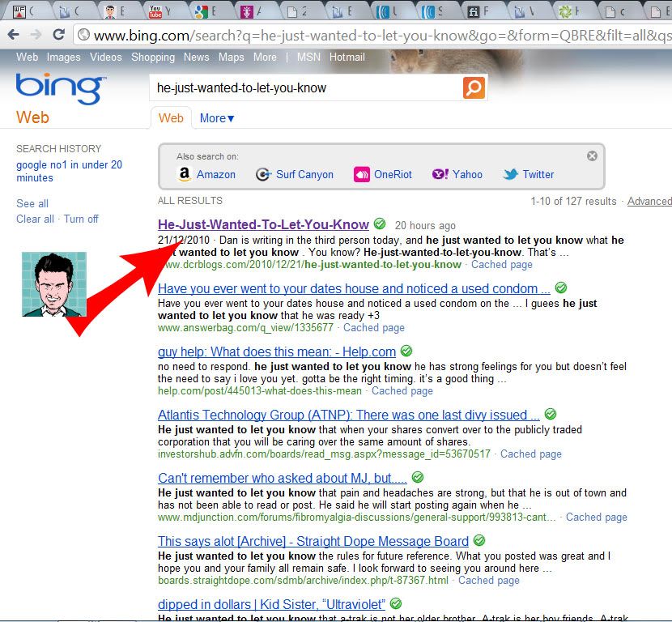
Task: Open the Advanced search link
Action: point(649,201)
